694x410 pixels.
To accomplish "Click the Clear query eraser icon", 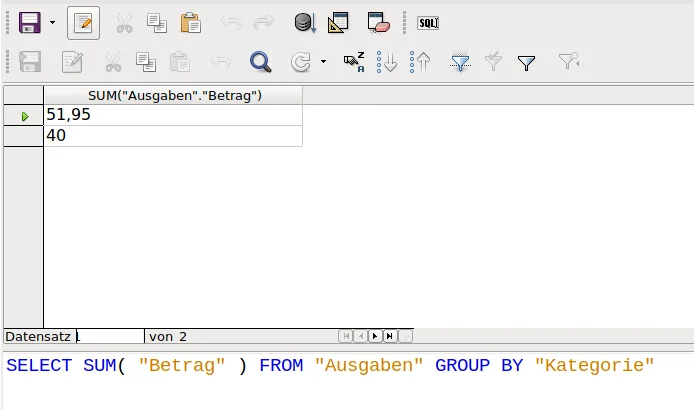I will (x=378, y=23).
